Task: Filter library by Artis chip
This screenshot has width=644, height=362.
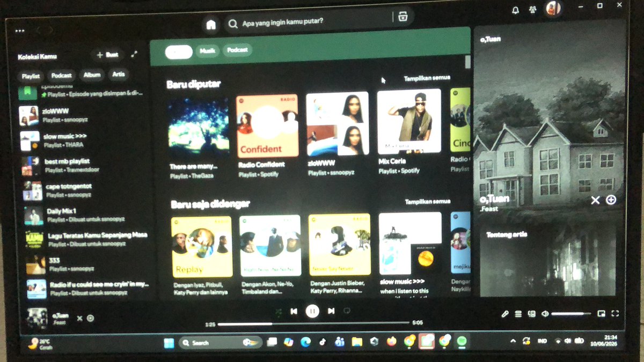Action: pyautogui.click(x=118, y=75)
